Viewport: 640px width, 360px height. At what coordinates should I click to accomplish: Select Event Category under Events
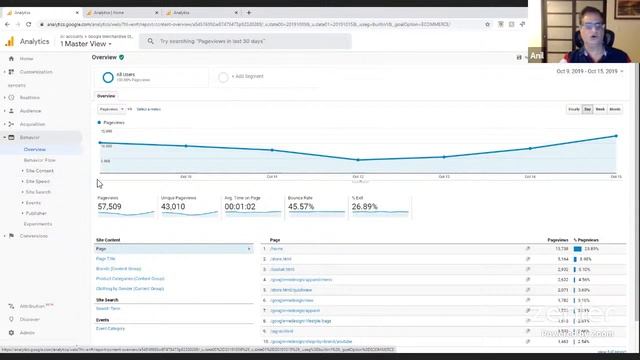click(110, 329)
